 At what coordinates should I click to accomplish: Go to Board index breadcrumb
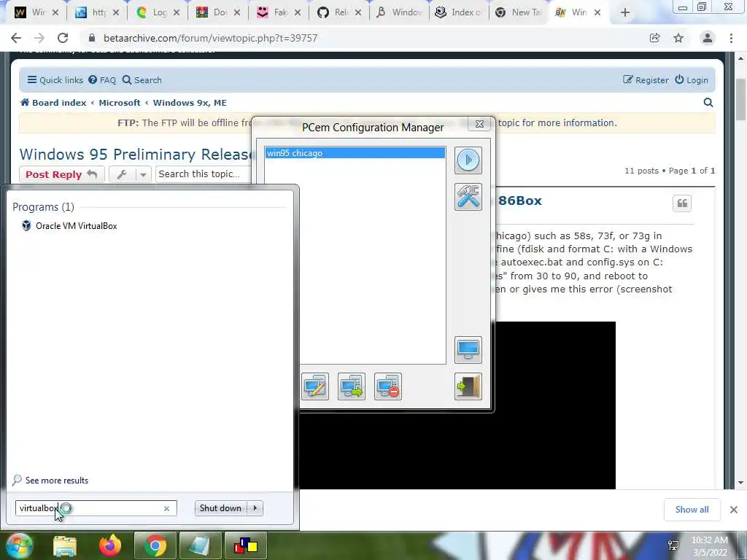point(53,103)
